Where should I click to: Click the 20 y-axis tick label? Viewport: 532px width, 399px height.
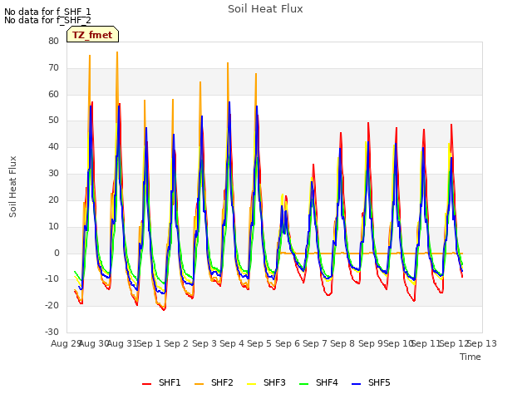[x=53, y=199]
